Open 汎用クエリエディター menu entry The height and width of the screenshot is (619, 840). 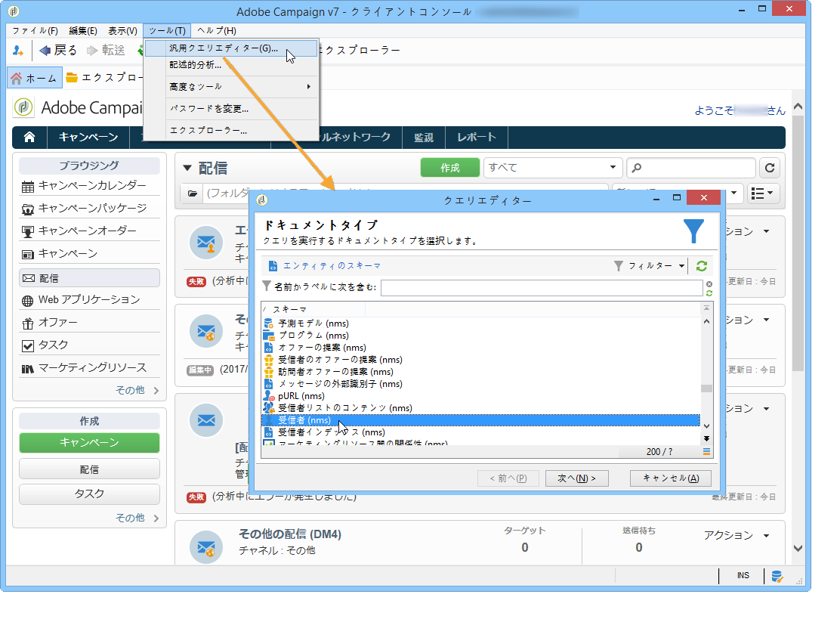coord(231,48)
